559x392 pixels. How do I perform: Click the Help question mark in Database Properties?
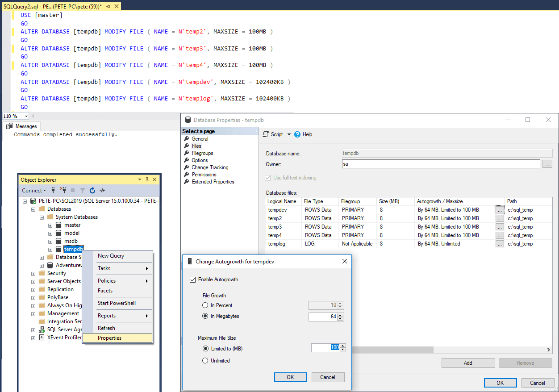(298, 134)
